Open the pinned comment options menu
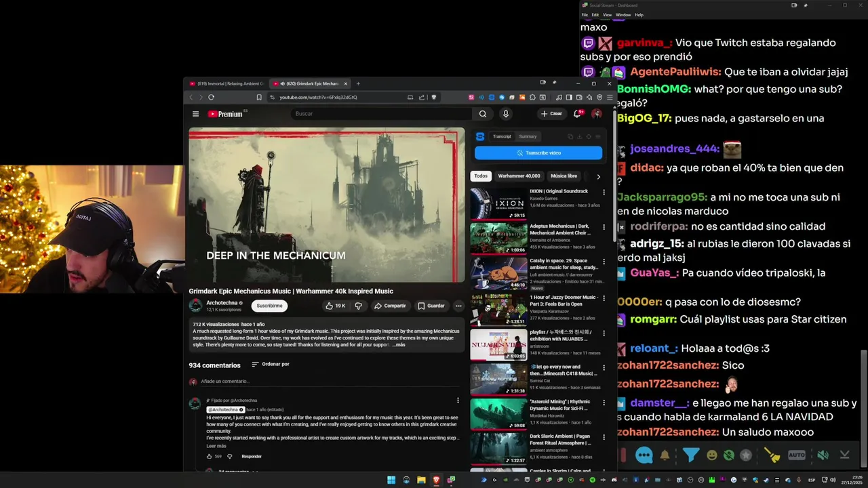The width and height of the screenshot is (868, 488). pyautogui.click(x=458, y=401)
